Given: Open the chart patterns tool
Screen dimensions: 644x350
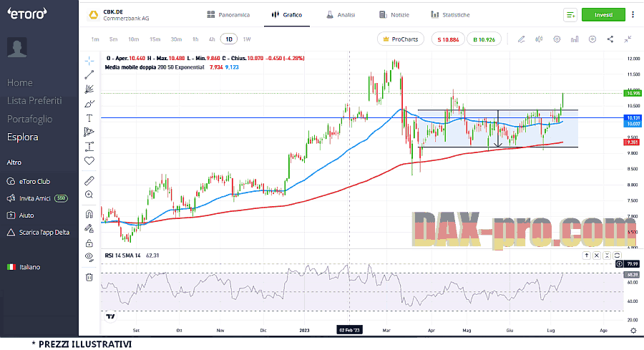Looking at the screenshot, I should pyautogui.click(x=89, y=132).
